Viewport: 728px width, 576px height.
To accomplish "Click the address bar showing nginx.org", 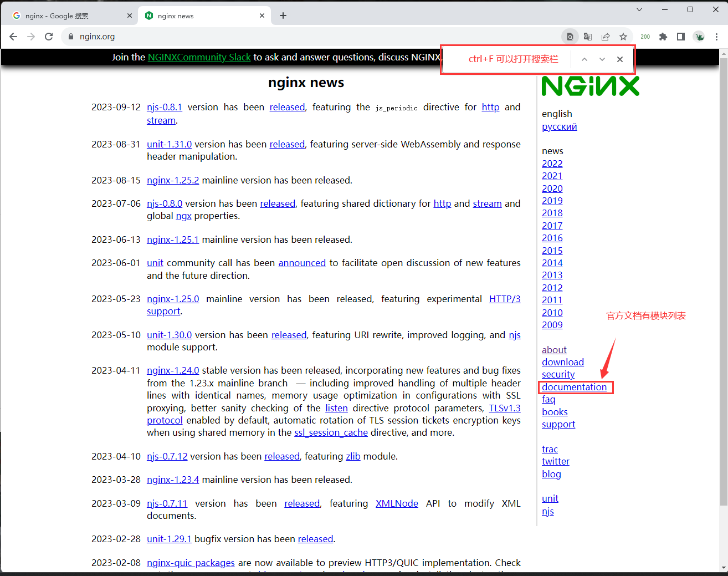I will pyautogui.click(x=310, y=37).
